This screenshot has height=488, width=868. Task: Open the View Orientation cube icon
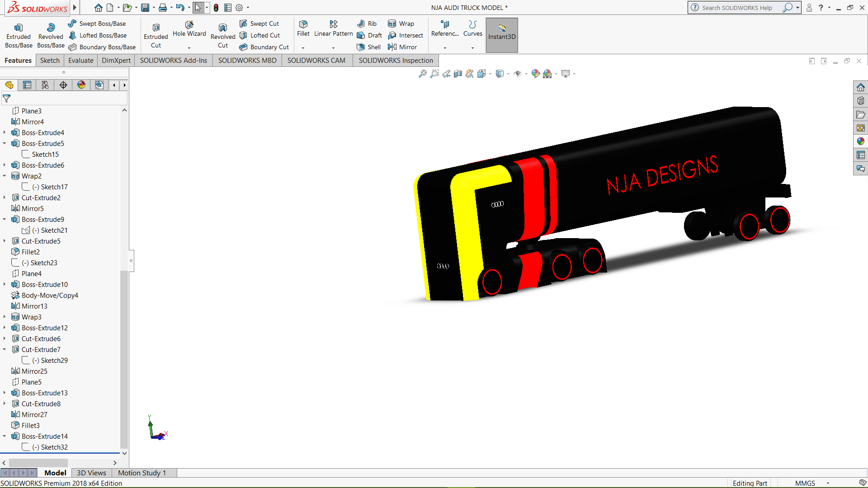(481, 74)
